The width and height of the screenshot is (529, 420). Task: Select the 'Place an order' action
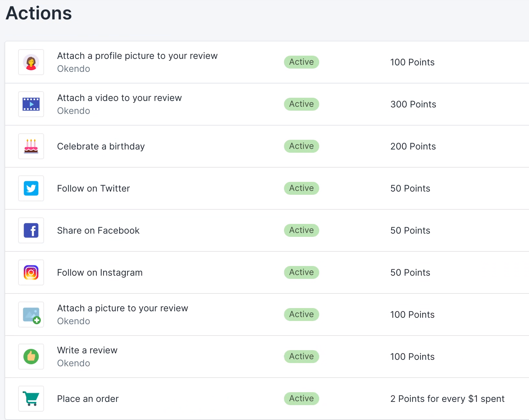[88, 399]
